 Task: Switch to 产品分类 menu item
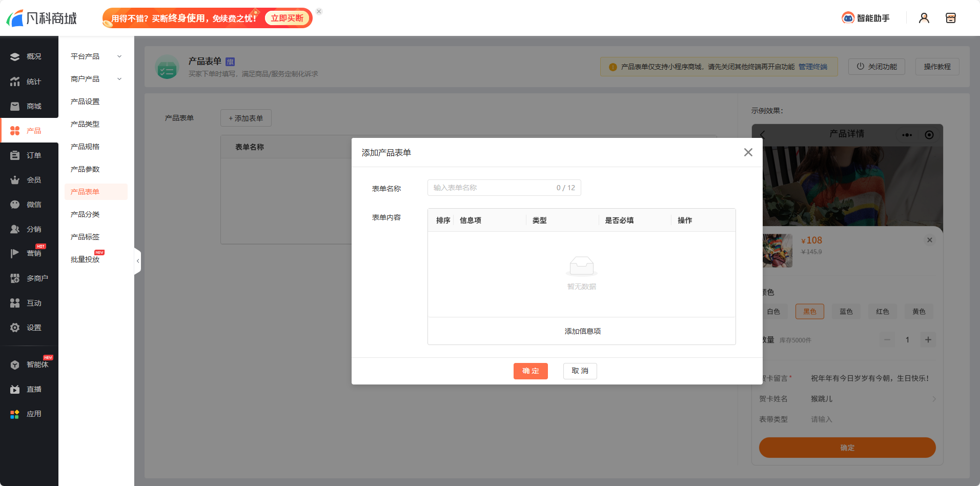coord(85,214)
